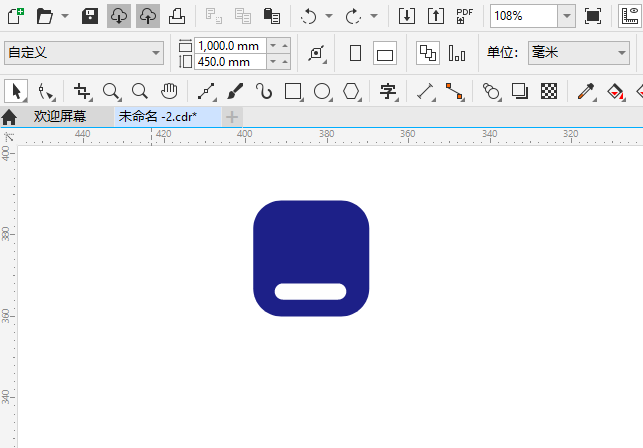Select the Transparency checkerboard tool
Screen dimensions: 643x448
tap(549, 91)
